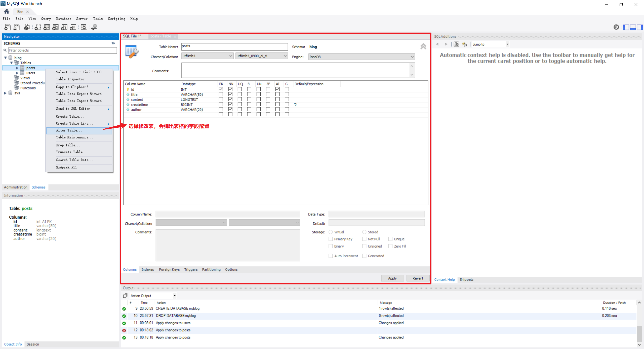This screenshot has width=644, height=349.
Task: Click the create new schema icon
Action: (38, 27)
